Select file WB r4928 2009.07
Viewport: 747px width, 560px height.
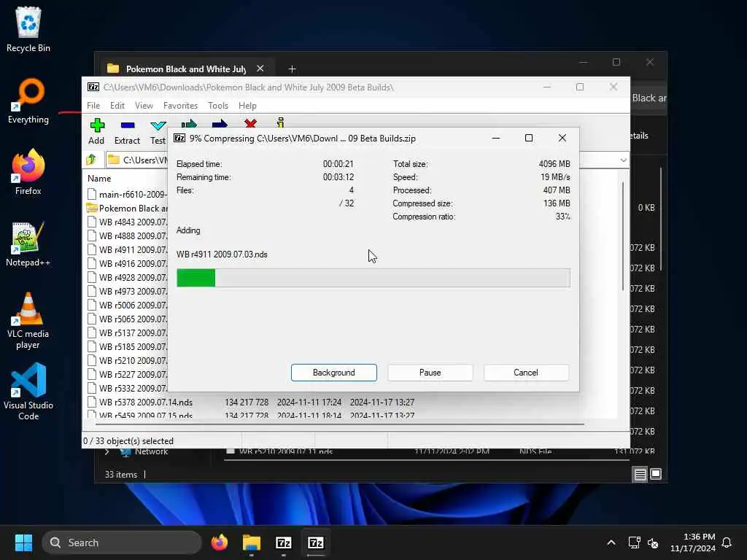coord(127,277)
